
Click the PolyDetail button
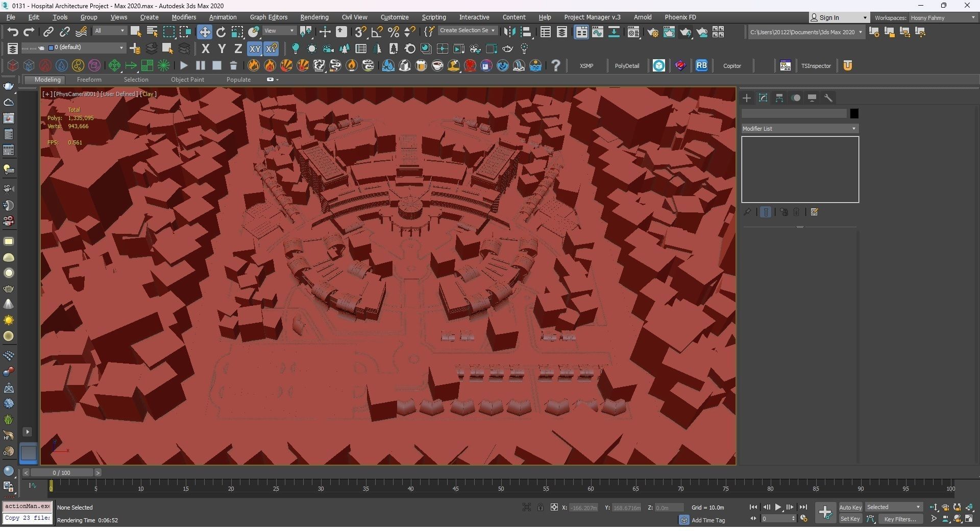click(x=627, y=66)
